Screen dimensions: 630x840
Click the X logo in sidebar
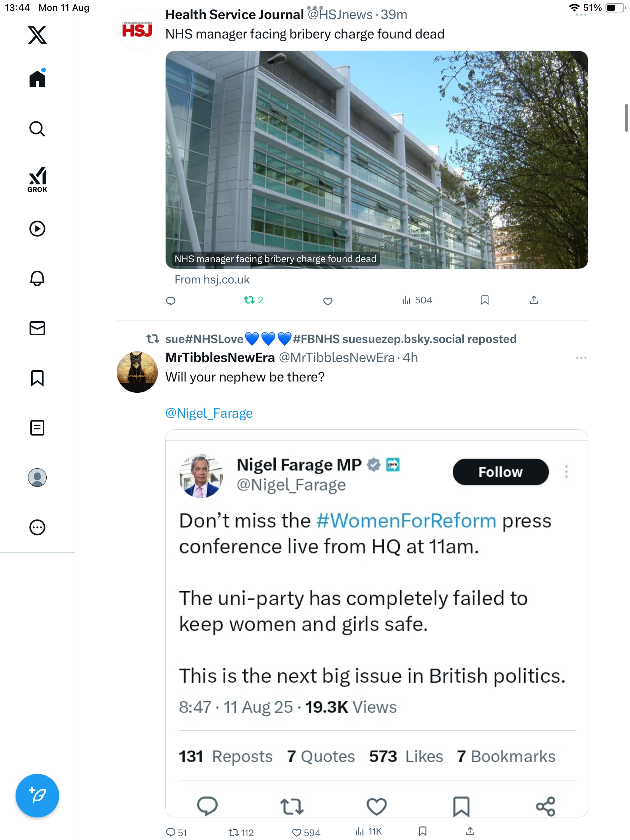tap(37, 35)
